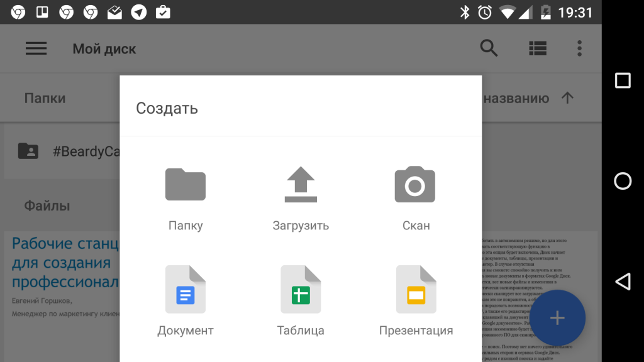Open the Рабочие станции document thumbnail
This screenshot has height=362, width=644.
[63, 283]
